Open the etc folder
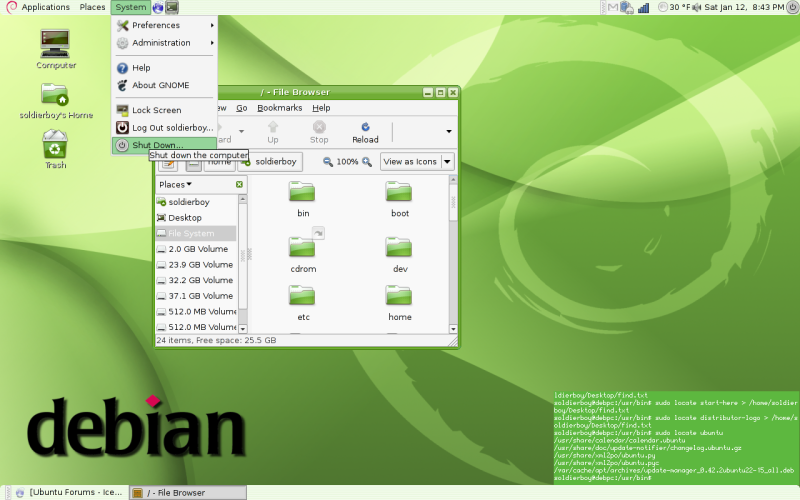The width and height of the screenshot is (800, 500). [x=303, y=303]
